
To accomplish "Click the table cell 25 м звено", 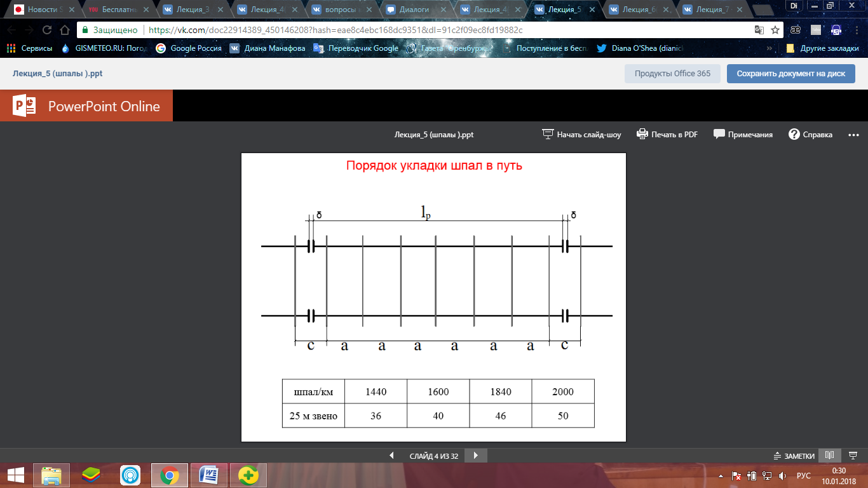I will [x=313, y=416].
